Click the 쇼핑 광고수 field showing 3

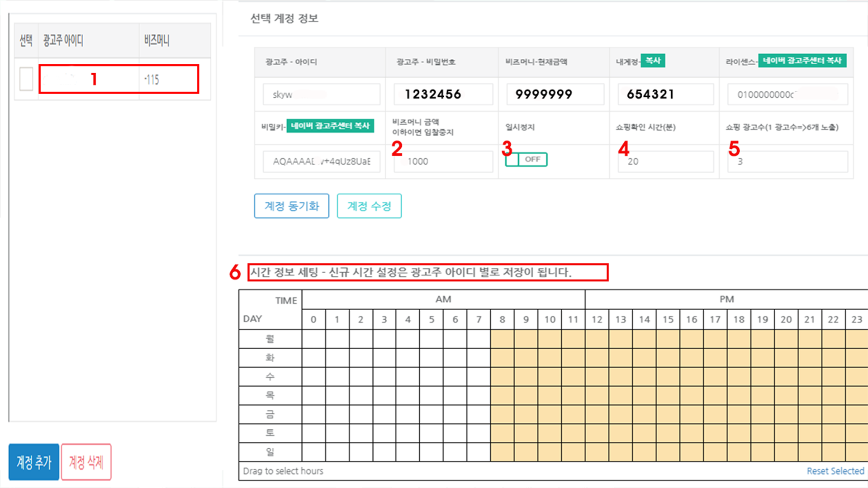click(x=787, y=161)
